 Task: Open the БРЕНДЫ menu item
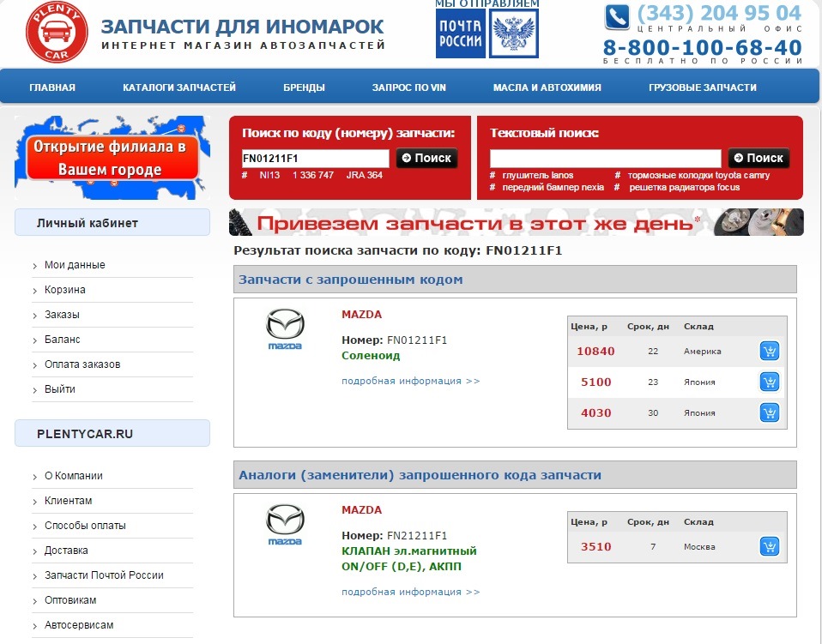[304, 87]
